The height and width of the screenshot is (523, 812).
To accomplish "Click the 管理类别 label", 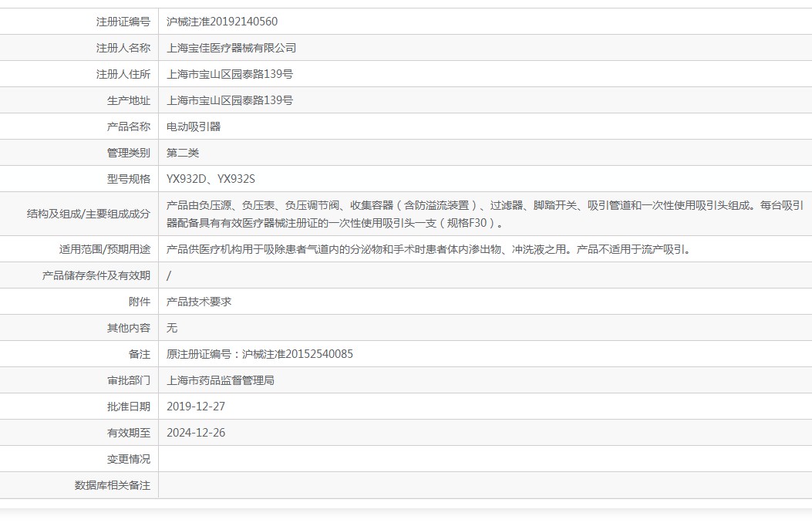I will 129,153.
